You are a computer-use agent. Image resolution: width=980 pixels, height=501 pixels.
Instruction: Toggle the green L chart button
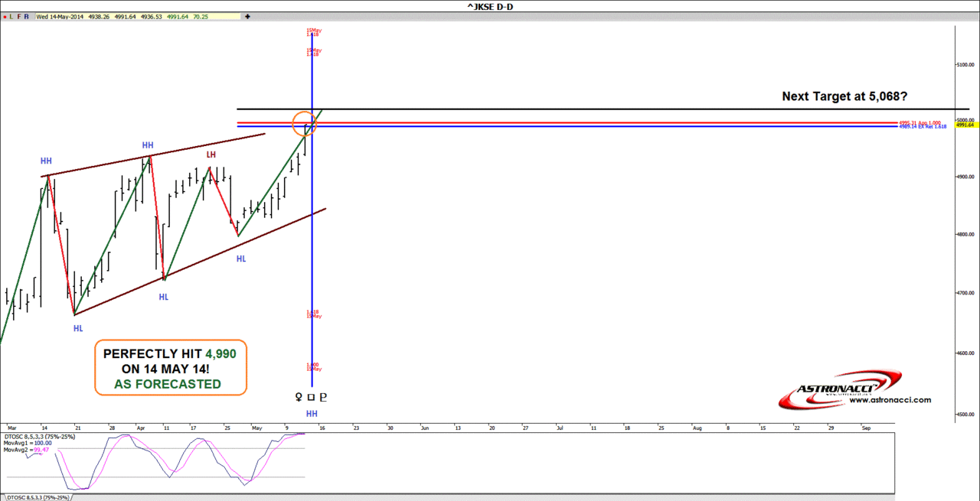pos(12,15)
